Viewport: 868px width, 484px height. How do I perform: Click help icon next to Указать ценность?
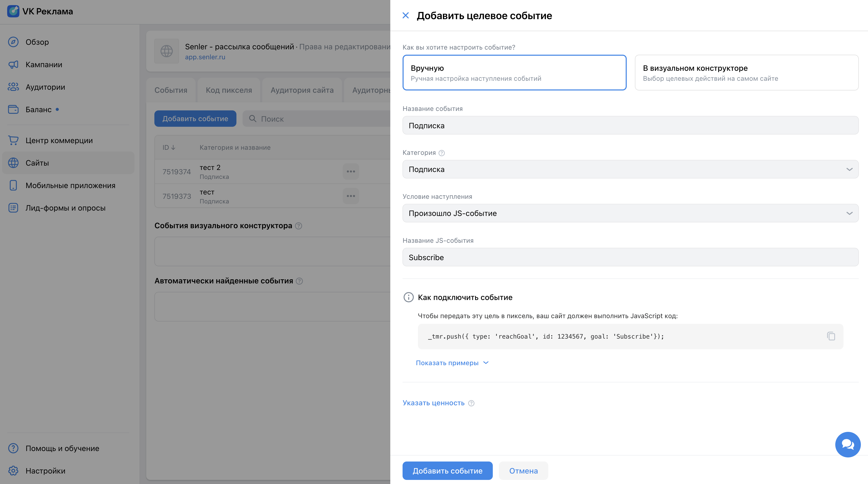471,403
